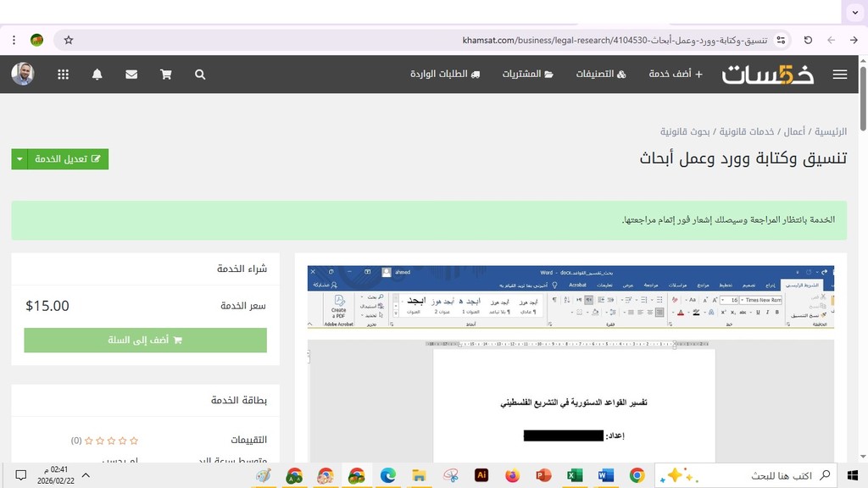Click the أضف إلى السلة button
Image resolution: width=868 pixels, height=488 pixels.
[145, 340]
